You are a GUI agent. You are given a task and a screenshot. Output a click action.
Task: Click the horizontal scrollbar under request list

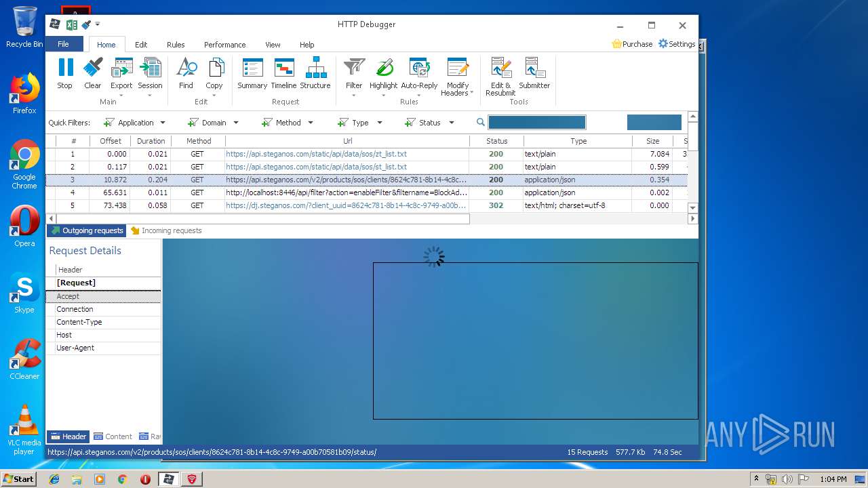pyautogui.click(x=262, y=219)
